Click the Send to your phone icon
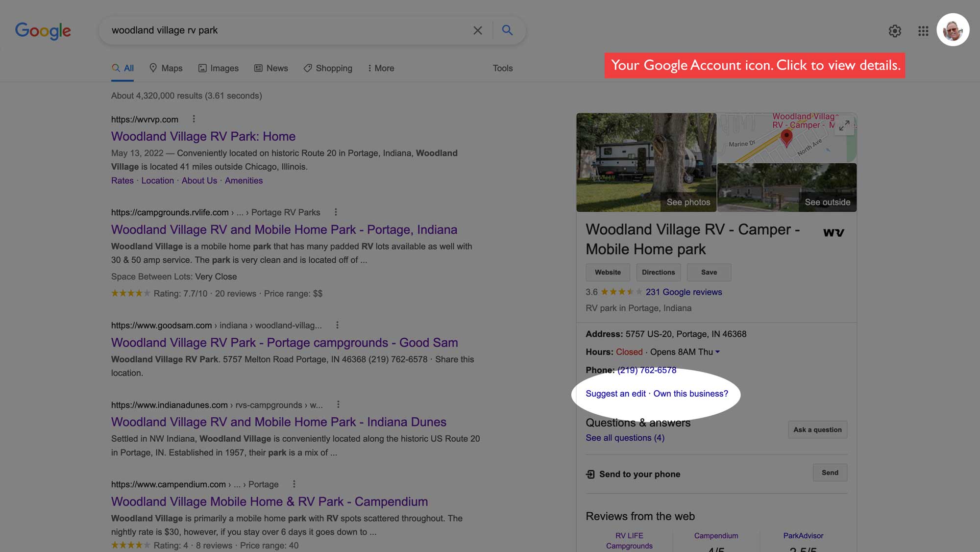Screen dimensions: 980x552 pos(590,474)
